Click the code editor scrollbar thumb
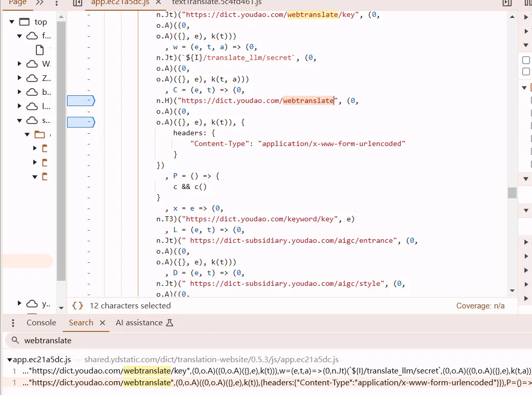This screenshot has width=532, height=395. coord(513,193)
